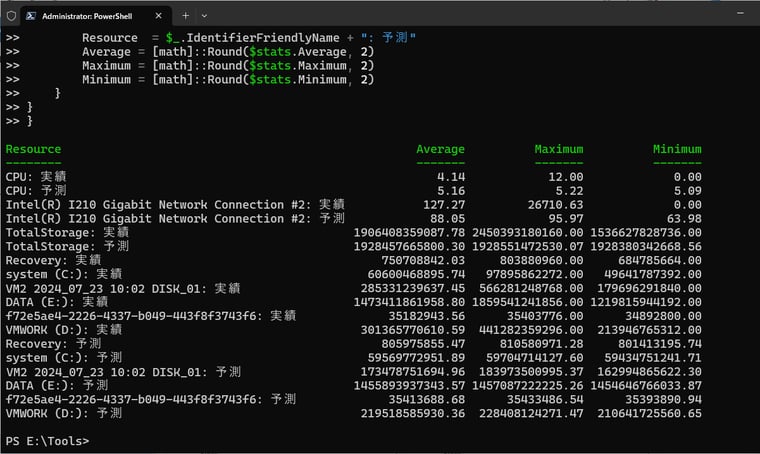Click the 'VMWORK (D:): 予測' label
The width and height of the screenshot is (760, 454).
pyautogui.click(x=63, y=414)
